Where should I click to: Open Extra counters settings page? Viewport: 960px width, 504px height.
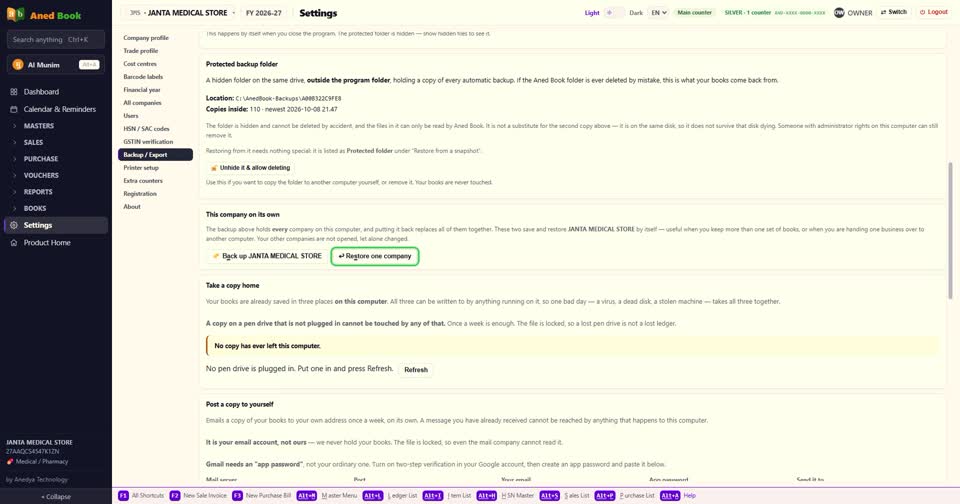click(x=155, y=181)
